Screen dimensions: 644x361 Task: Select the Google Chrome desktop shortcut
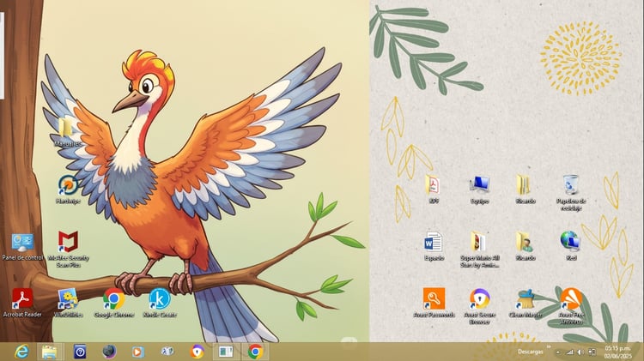(113, 303)
